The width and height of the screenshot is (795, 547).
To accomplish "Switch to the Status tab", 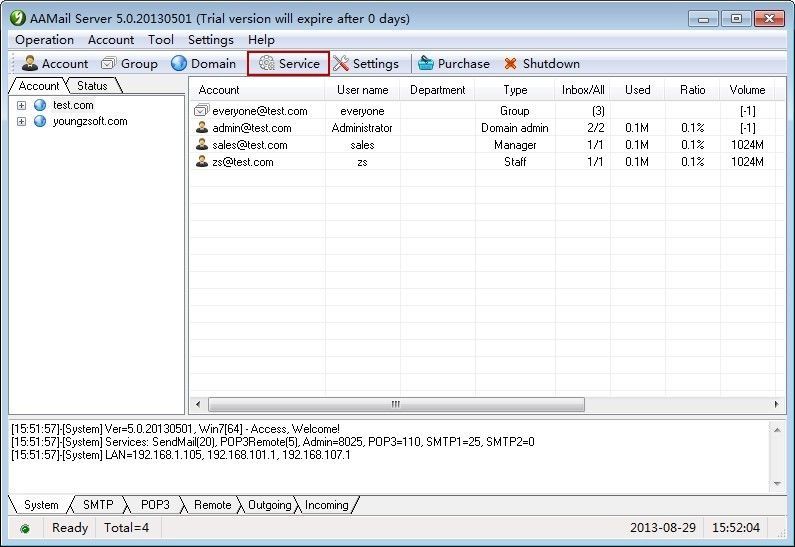I will 92,86.
